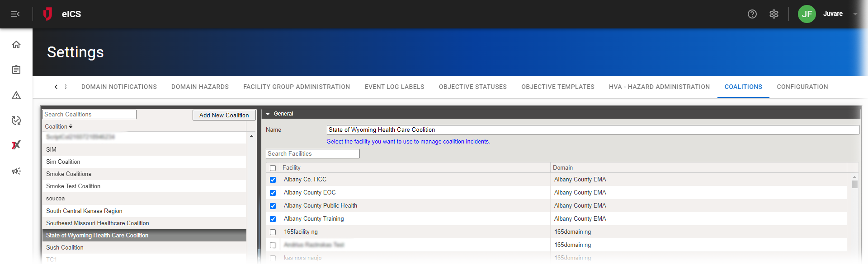Sort the list by Coalition column
The image size is (868, 264).
58,126
